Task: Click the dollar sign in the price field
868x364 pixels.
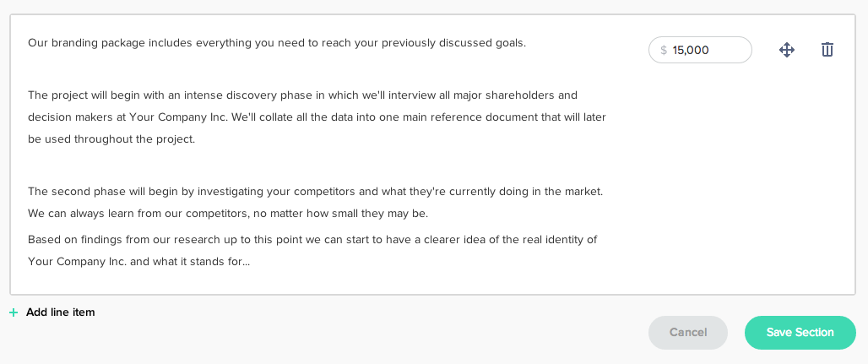Action: point(664,50)
